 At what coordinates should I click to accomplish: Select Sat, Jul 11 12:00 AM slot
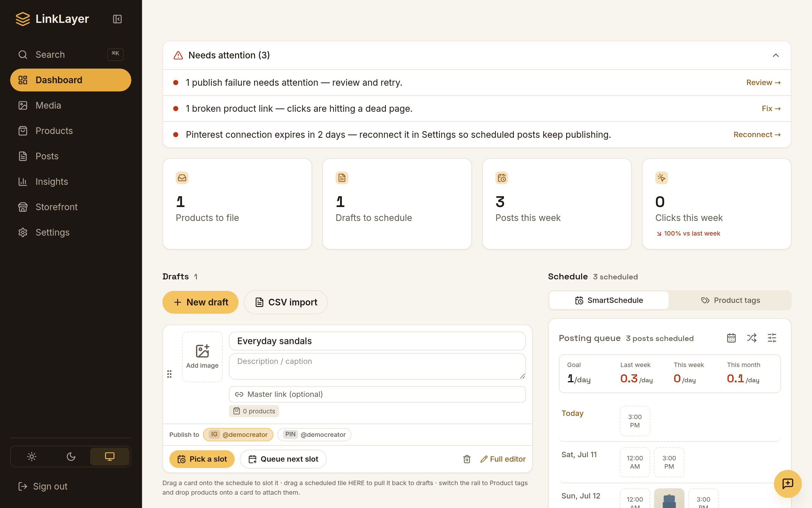click(635, 462)
